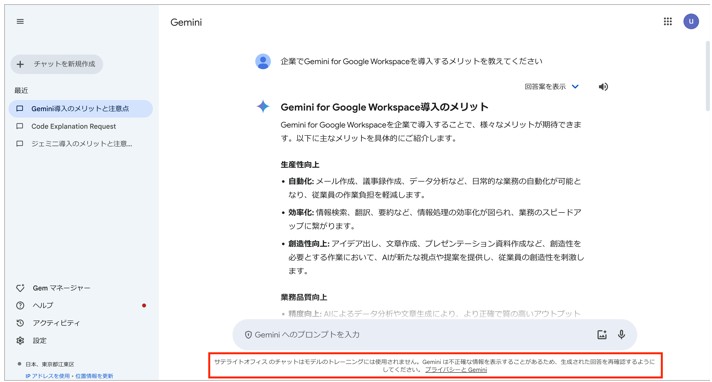Viewport: 712px width, 382px height.
Task: Play the response aloud with speaker icon
Action: click(x=603, y=86)
